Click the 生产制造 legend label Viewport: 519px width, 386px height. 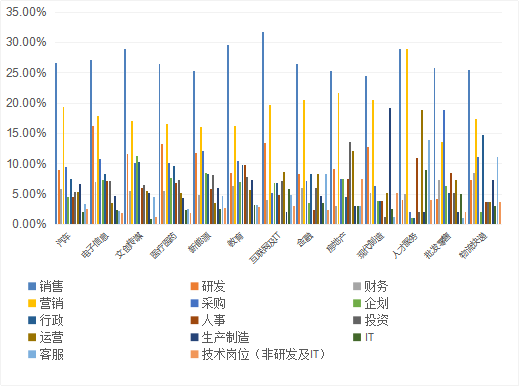point(225,337)
